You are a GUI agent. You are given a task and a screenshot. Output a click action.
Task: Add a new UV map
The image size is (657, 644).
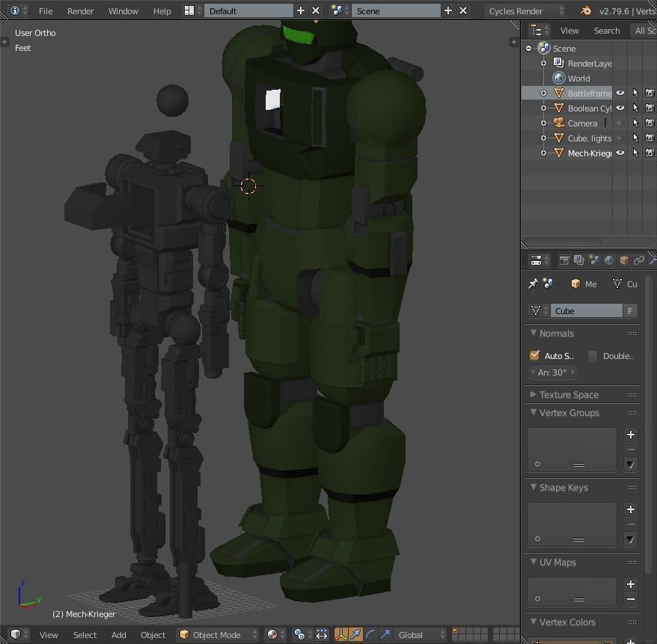pyautogui.click(x=631, y=584)
